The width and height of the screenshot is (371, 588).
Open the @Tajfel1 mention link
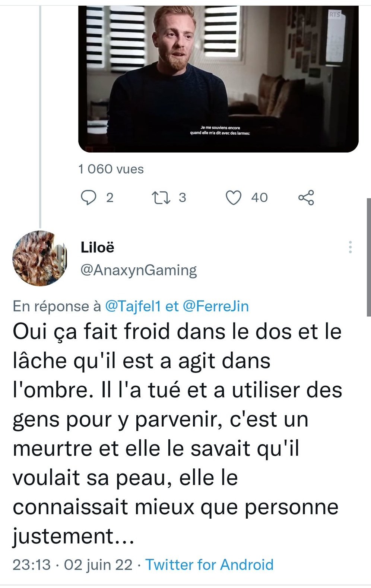(x=133, y=306)
